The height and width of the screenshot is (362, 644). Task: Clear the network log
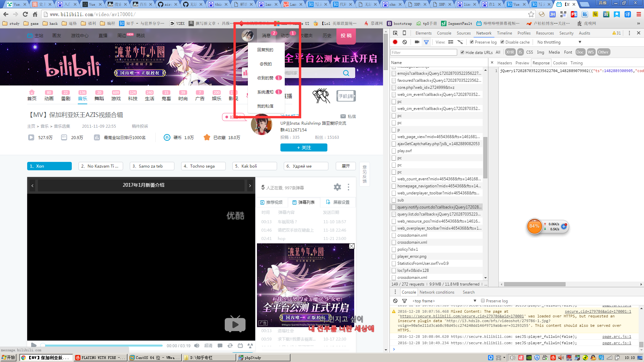click(x=405, y=42)
